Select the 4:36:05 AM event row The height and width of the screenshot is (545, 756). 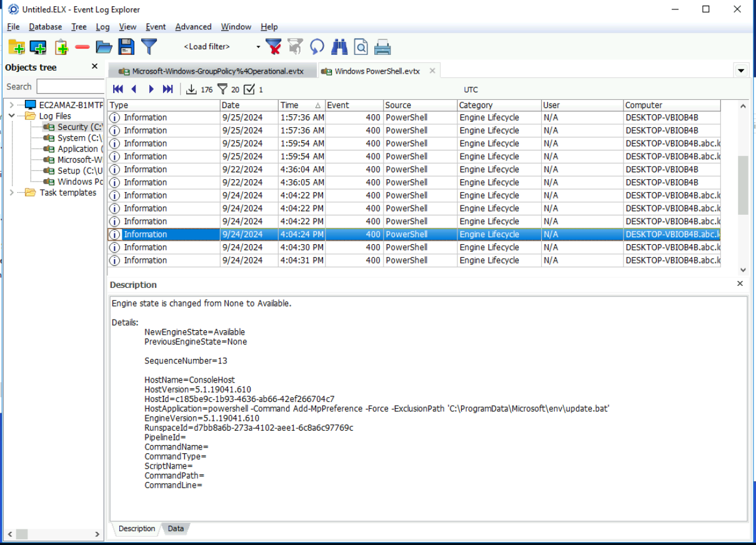coord(414,182)
